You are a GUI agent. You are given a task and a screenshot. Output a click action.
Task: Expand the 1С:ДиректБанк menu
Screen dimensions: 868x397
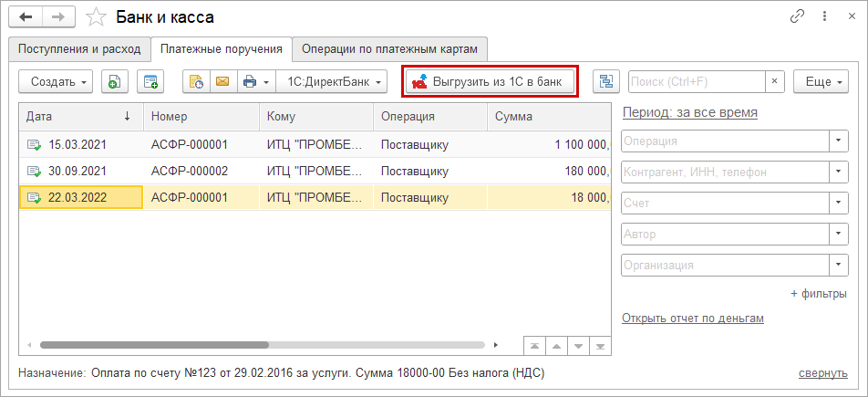click(x=332, y=81)
